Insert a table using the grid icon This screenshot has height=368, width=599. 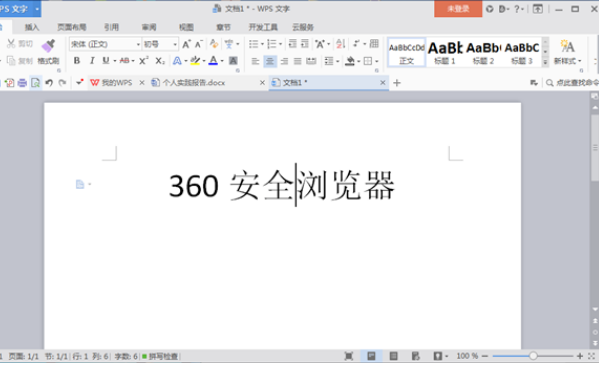(x=374, y=44)
